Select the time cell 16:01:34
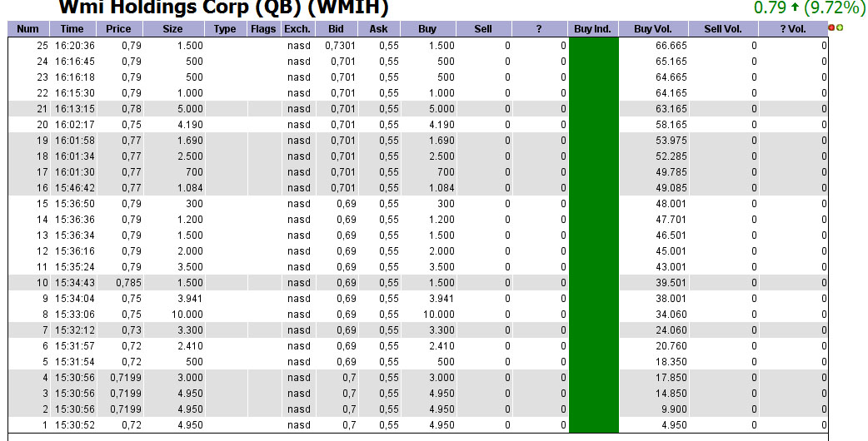The image size is (868, 441). click(x=75, y=156)
